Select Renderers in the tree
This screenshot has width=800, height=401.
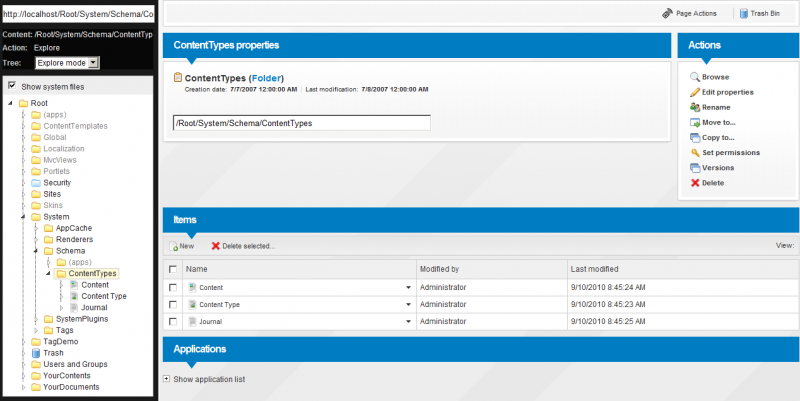pyautogui.click(x=74, y=239)
